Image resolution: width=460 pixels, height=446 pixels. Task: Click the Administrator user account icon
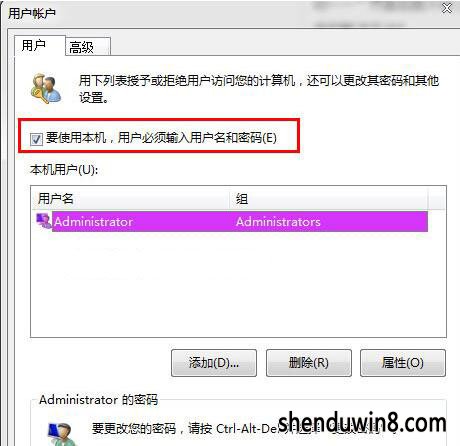pos(44,221)
